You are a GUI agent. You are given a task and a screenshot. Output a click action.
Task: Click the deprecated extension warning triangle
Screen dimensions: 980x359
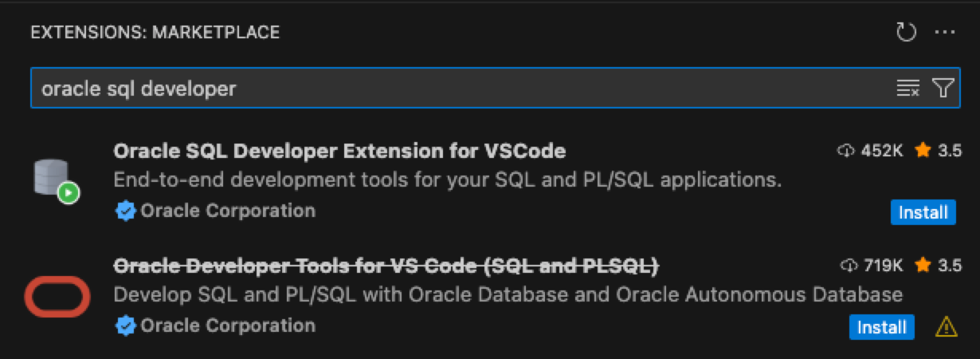click(x=946, y=327)
